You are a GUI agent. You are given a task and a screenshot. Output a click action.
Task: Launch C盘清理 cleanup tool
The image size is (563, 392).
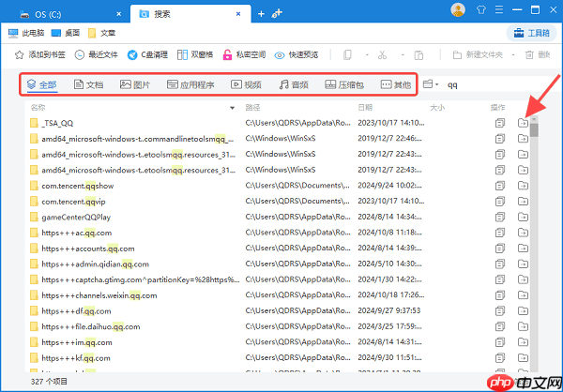coord(147,55)
